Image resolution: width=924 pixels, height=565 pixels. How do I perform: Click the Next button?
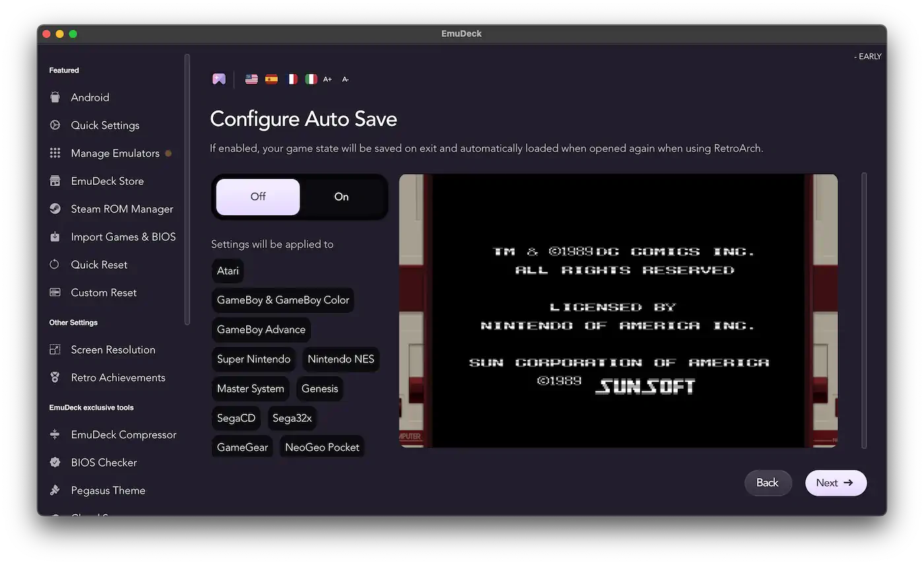[x=836, y=482]
